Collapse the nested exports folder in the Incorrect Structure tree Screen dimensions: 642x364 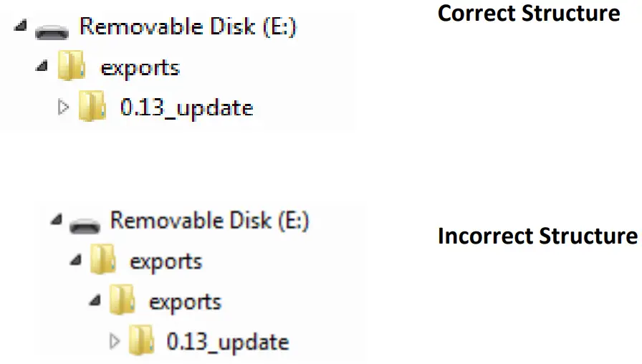(95, 300)
